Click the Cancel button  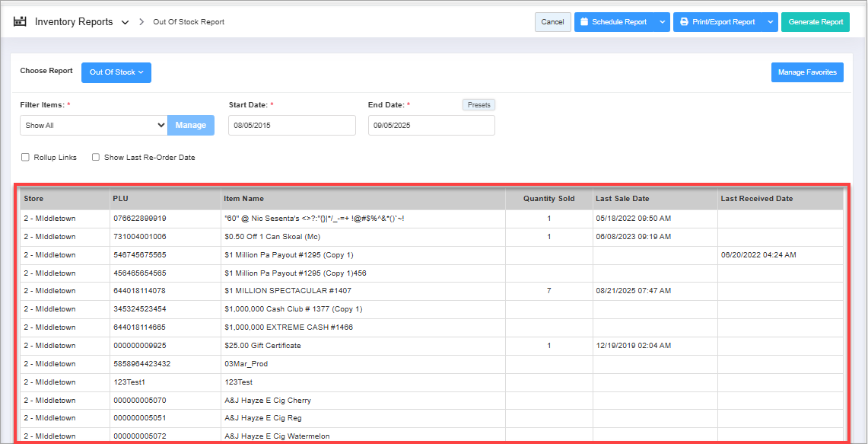click(552, 22)
